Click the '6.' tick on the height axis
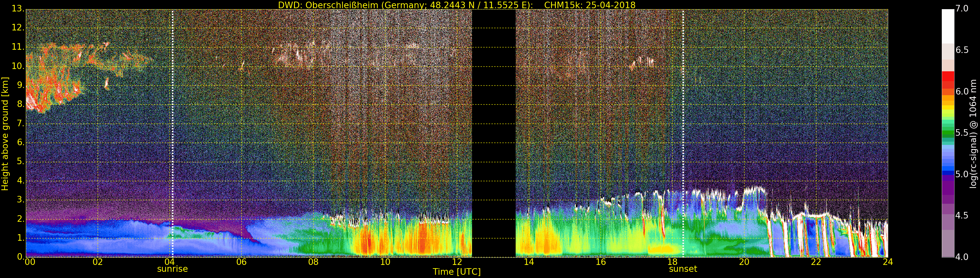 point(20,143)
